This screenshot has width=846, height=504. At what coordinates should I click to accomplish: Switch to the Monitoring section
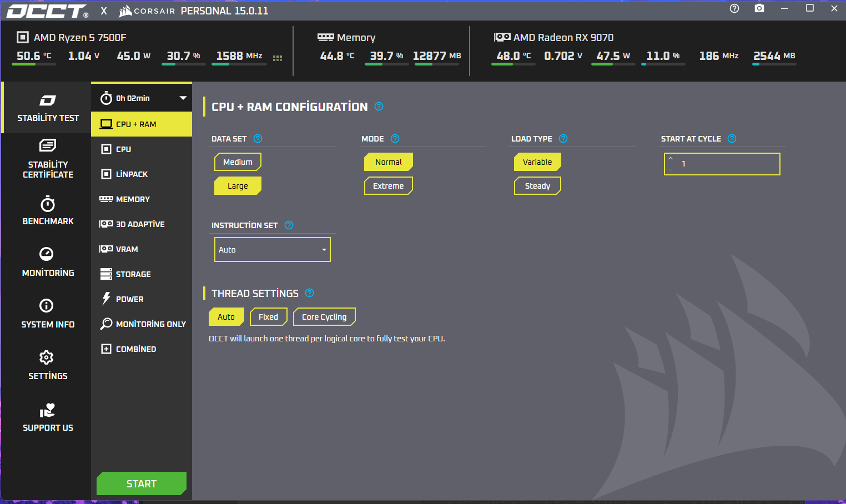click(48, 262)
